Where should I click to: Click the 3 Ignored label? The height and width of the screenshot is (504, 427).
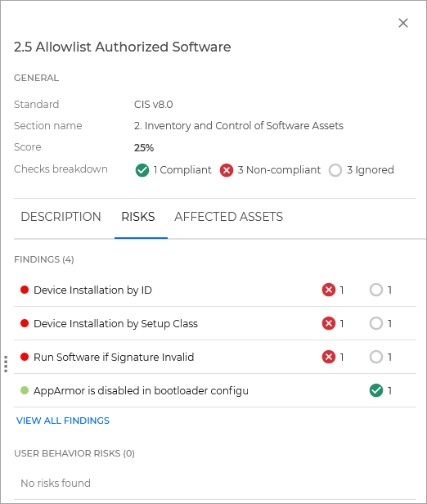point(370,169)
